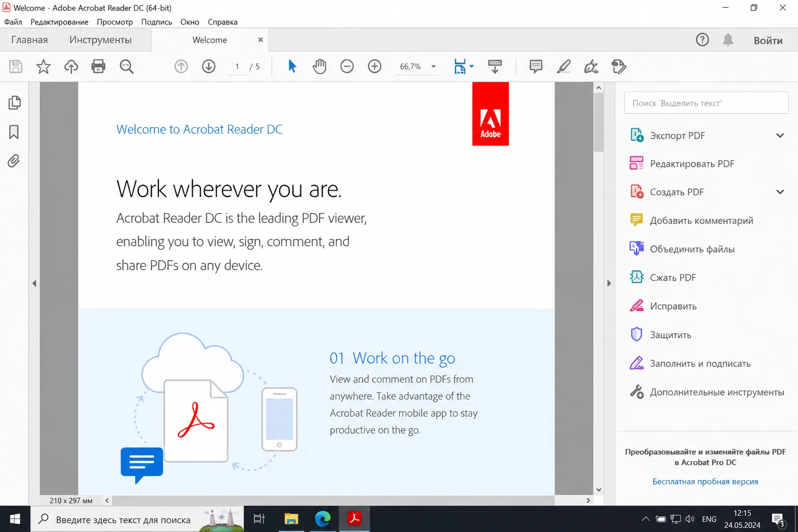The height and width of the screenshot is (532, 798).
Task: Open notifications bell icon
Action: coord(728,40)
